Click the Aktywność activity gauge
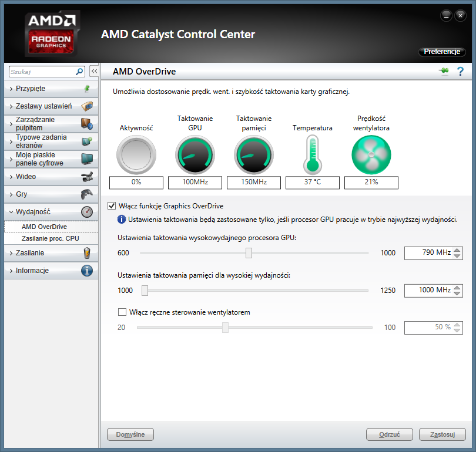 (x=136, y=154)
